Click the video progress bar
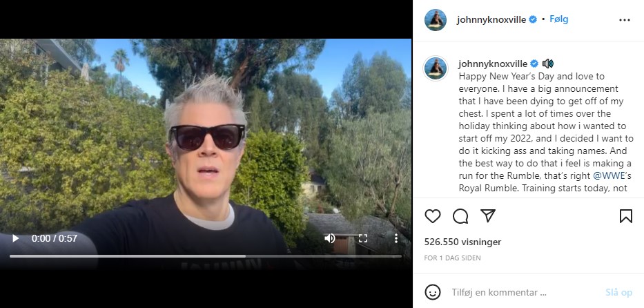Image resolution: width=644 pixels, height=308 pixels. click(x=206, y=256)
